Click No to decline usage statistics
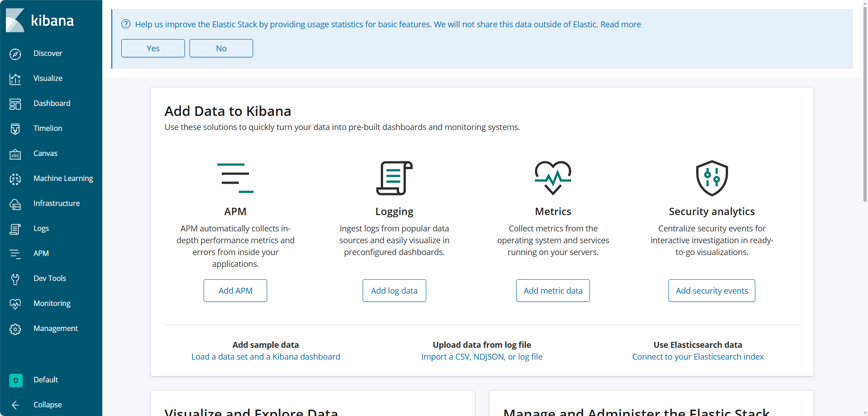 [221, 48]
